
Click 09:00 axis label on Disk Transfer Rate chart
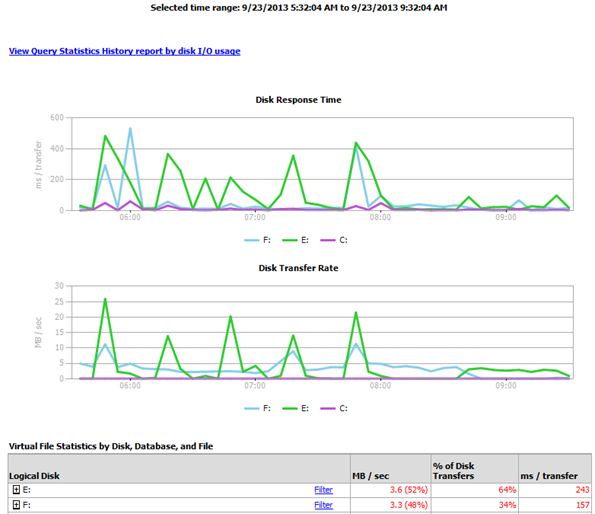[506, 386]
